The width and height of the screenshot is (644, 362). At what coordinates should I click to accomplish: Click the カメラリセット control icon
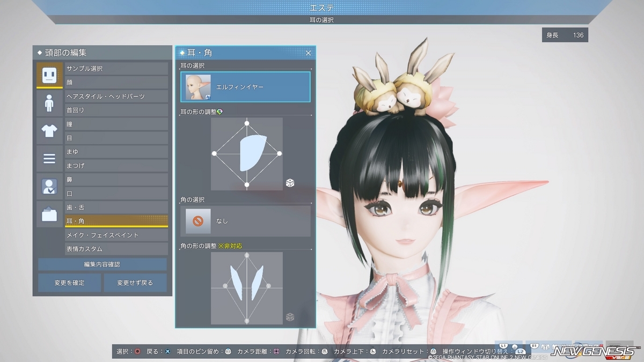click(x=433, y=351)
